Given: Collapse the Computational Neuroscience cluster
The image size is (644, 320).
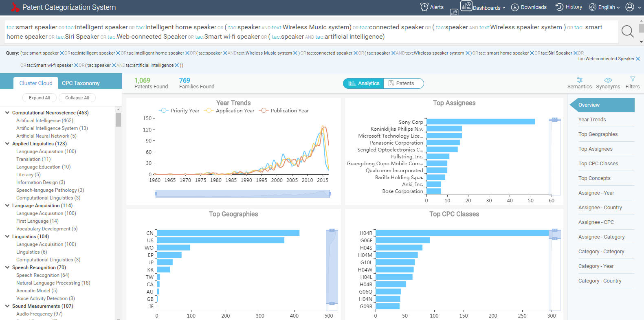Looking at the screenshot, I should point(7,113).
